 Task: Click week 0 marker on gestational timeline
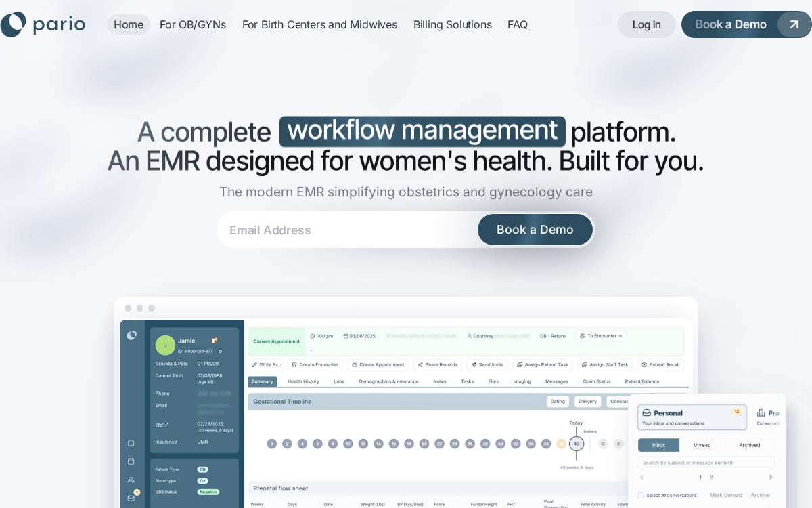(x=272, y=444)
